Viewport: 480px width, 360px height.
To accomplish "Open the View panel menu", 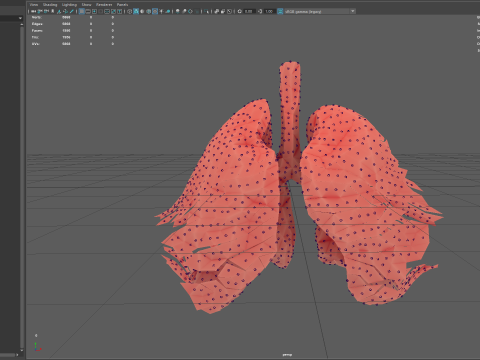I will 34,4.
